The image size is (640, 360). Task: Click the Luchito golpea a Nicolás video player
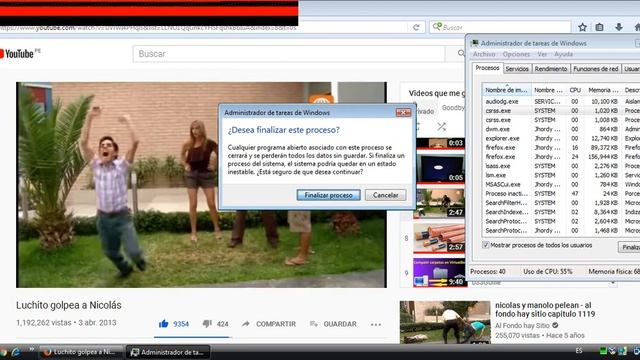[201, 185]
